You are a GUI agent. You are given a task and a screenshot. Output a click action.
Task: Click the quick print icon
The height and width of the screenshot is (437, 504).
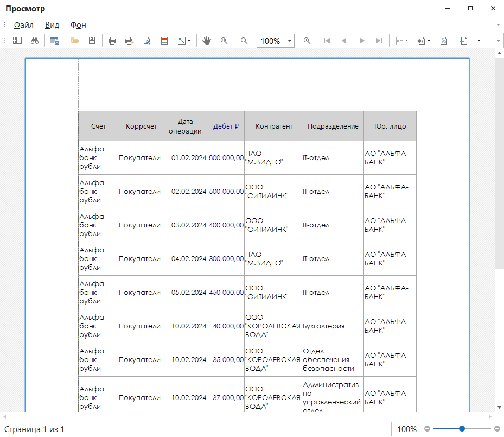[129, 41]
